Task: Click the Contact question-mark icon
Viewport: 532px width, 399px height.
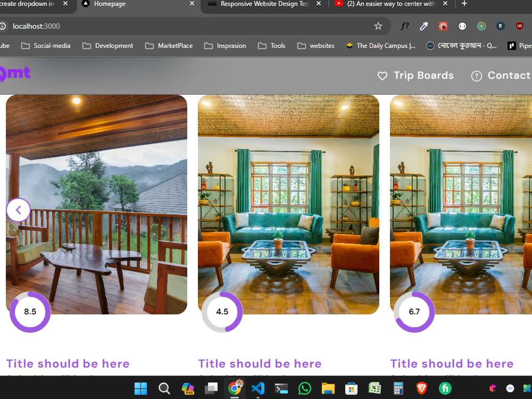Action: tap(476, 76)
